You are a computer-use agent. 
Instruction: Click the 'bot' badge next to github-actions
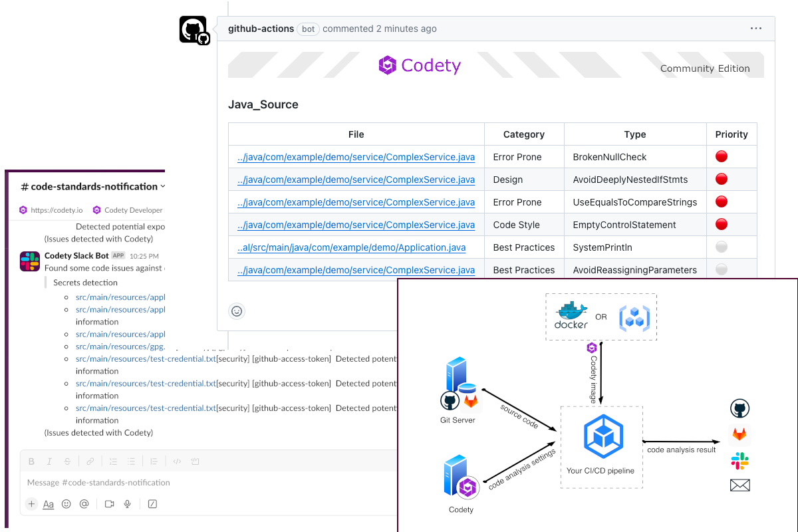[x=309, y=29]
